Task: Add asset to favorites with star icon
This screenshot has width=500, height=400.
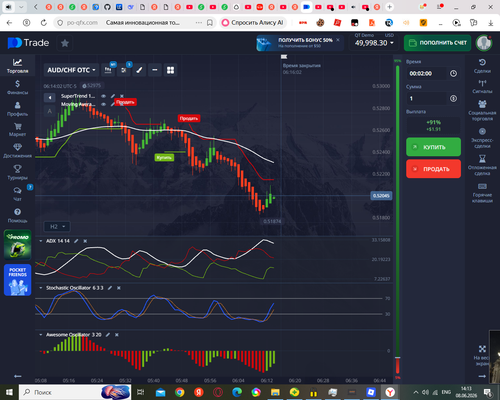Action: (65, 43)
